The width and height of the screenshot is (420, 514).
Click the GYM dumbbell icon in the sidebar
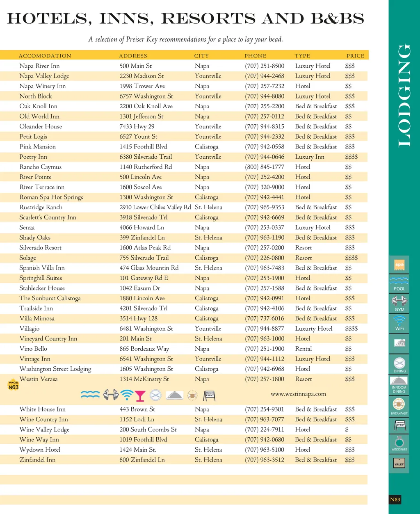(399, 303)
